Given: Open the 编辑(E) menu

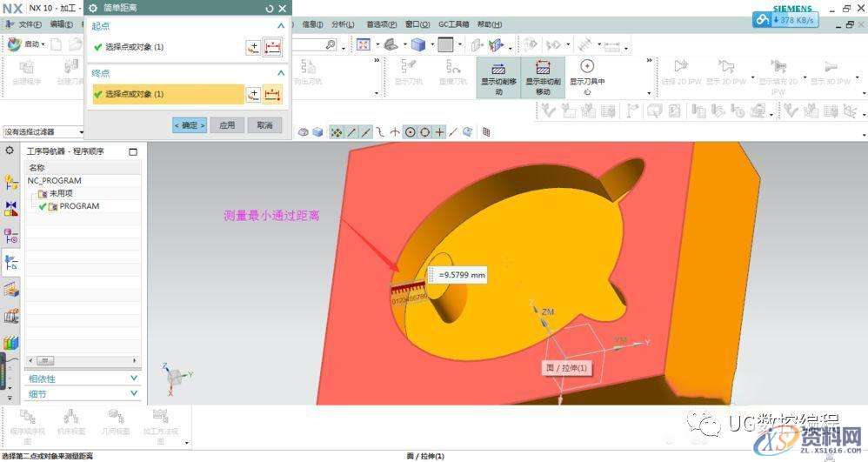Looking at the screenshot, I should click(x=61, y=24).
